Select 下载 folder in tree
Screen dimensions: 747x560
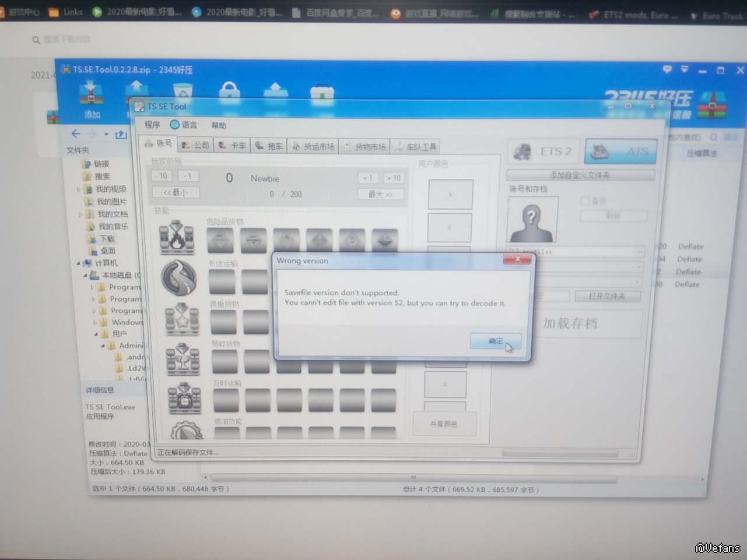tap(107, 239)
